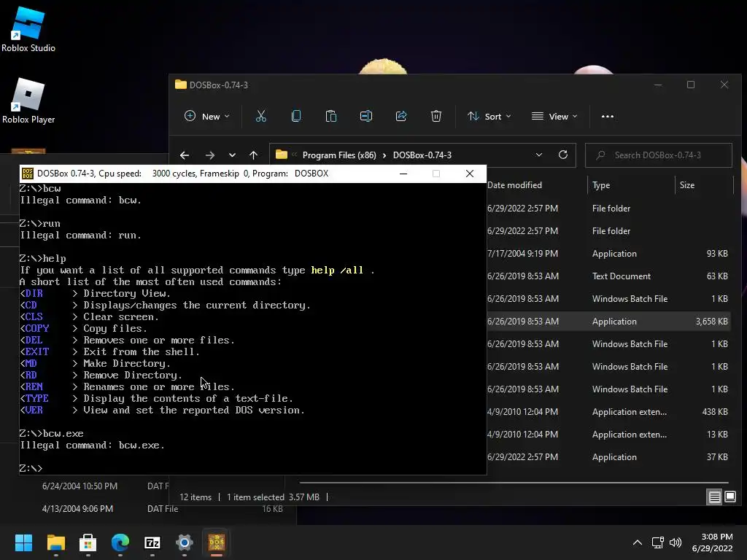Click the Delete trash icon in Explorer
The image size is (747, 560).
[436, 116]
